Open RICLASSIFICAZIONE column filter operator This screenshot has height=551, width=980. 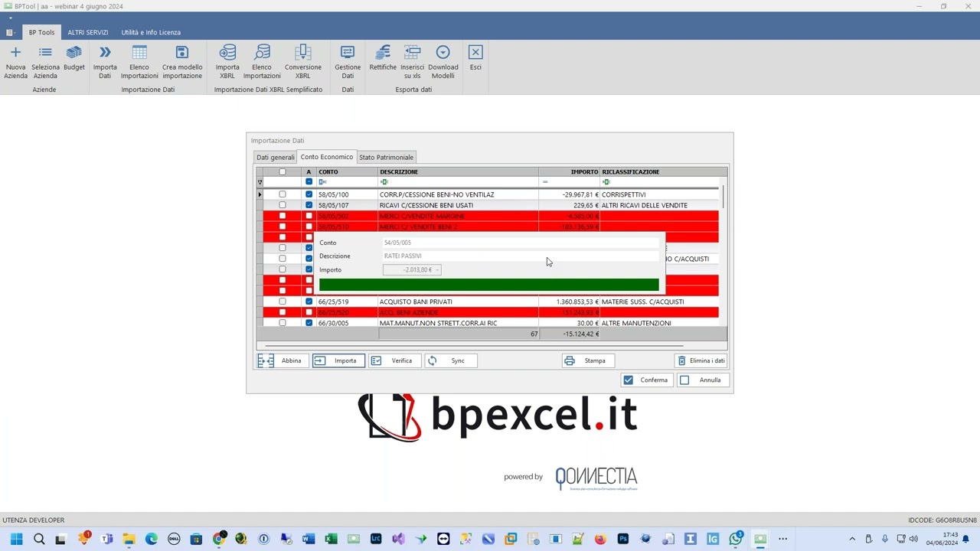click(x=606, y=182)
